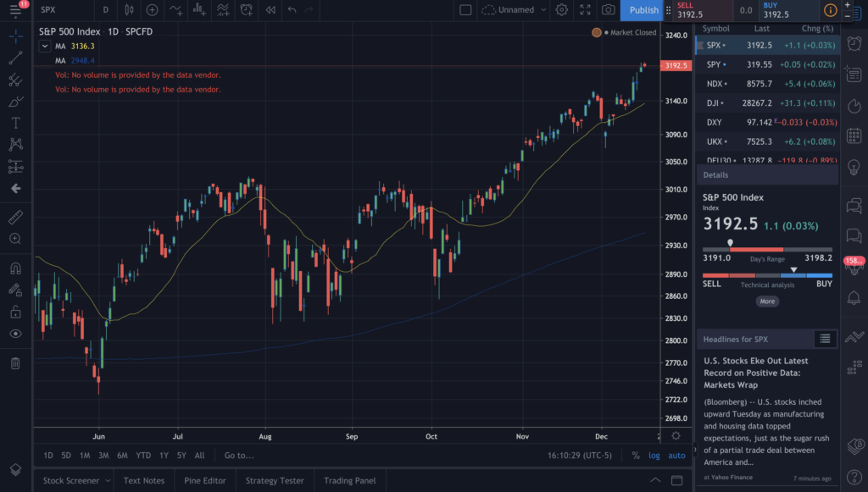Expand the MA indicator options arrow

pyautogui.click(x=44, y=46)
